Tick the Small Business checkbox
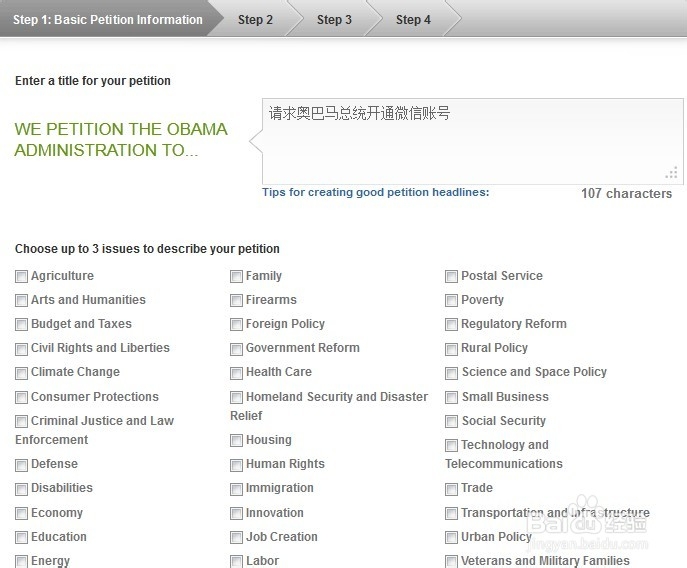Screen dimensions: 687x568 click(x=452, y=398)
